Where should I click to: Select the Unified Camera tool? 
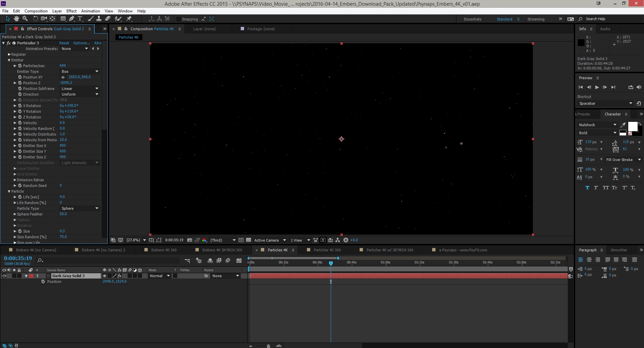(x=44, y=19)
